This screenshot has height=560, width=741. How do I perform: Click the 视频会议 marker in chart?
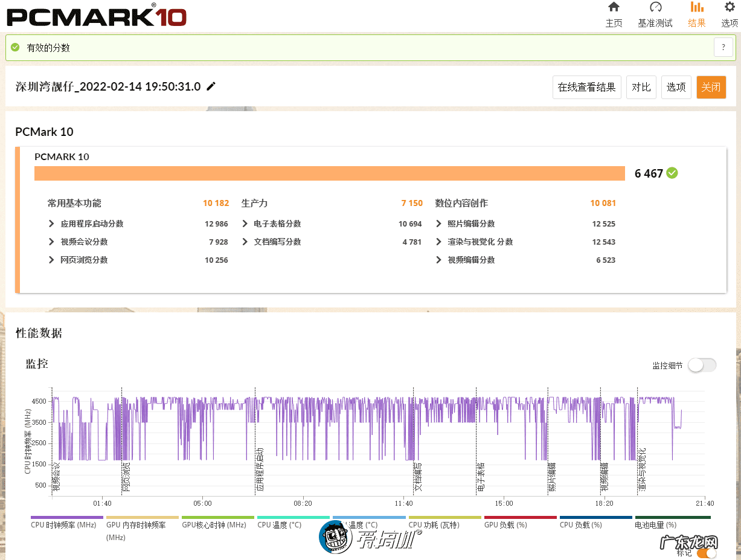tap(56, 477)
